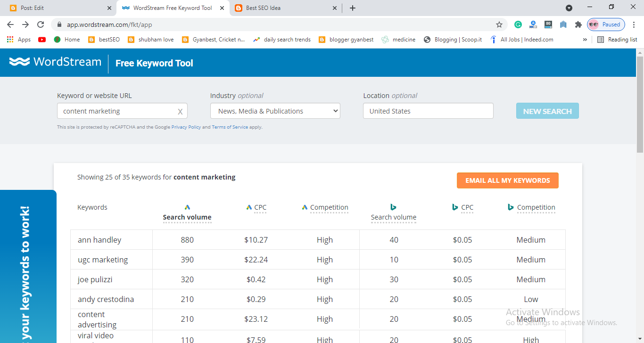
Task: Click the Grammarly extension icon
Action: [518, 24]
